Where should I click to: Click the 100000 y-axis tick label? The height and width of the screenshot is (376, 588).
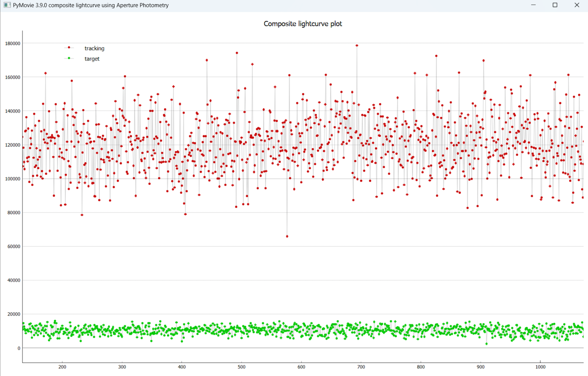point(12,179)
